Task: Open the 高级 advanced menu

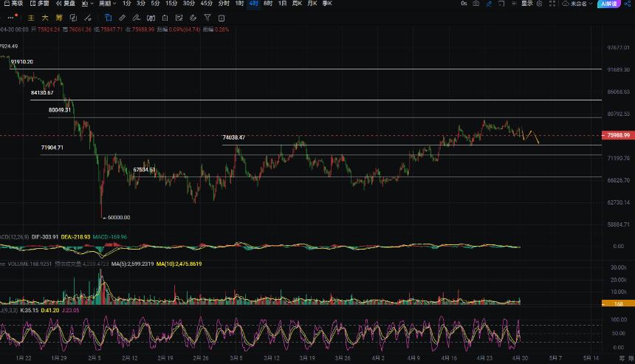Action: (x=13, y=3)
